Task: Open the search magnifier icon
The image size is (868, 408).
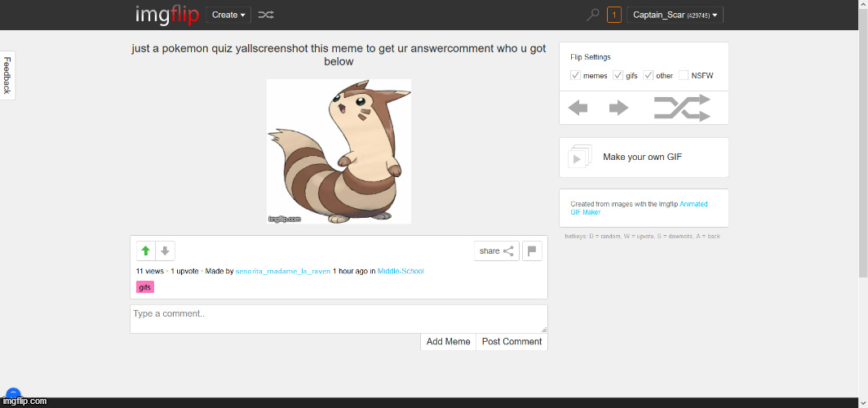Action: 593,15
